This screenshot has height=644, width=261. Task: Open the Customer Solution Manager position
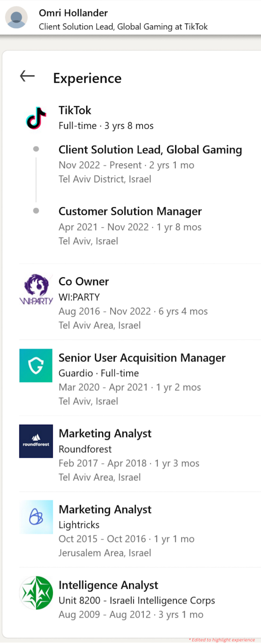pos(130,211)
